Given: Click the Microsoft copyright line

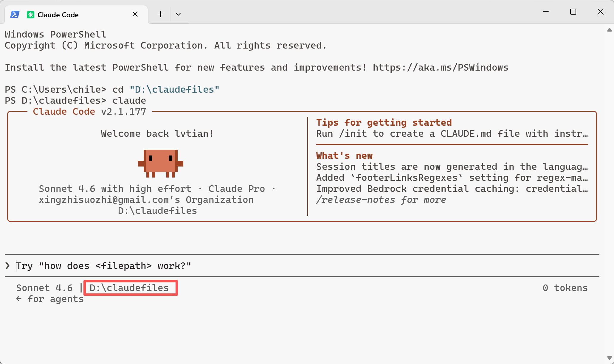Looking at the screenshot, I should pos(166,45).
